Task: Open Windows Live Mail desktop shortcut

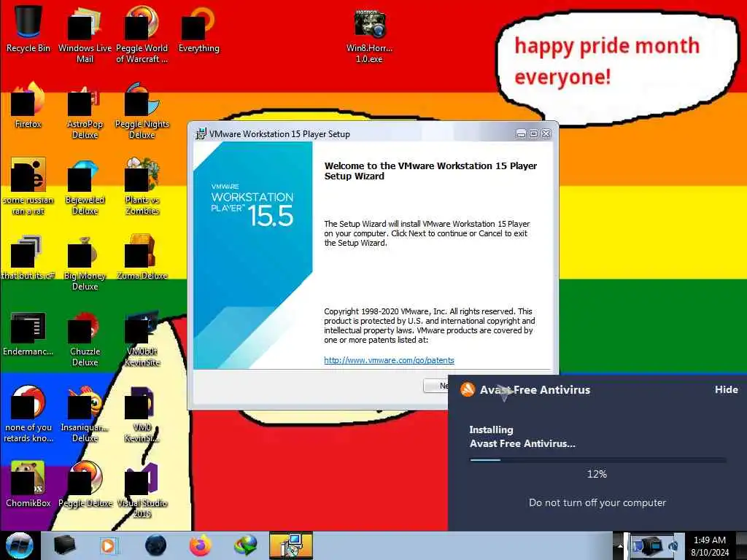Action: pos(85,34)
